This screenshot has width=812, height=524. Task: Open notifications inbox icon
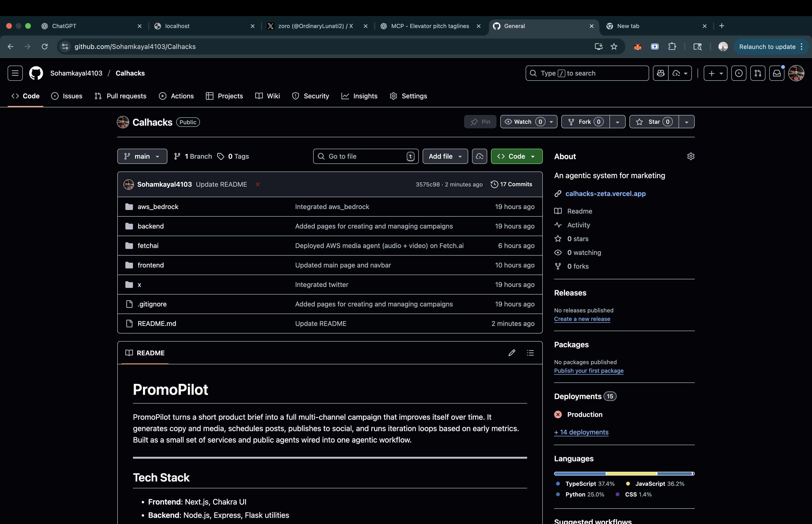tap(777, 73)
